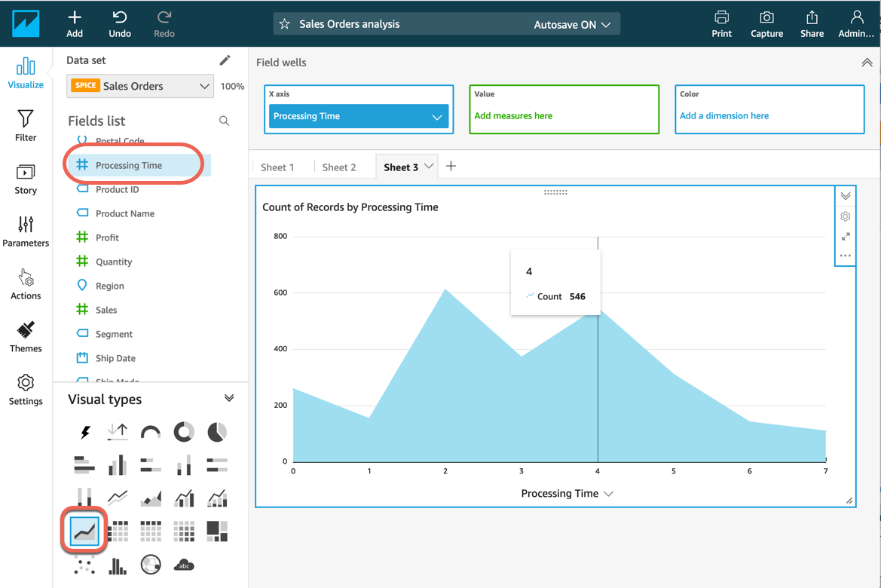Screen dimensions: 881x588
Task: Open the Filter panel in sidebar
Action: 26,125
